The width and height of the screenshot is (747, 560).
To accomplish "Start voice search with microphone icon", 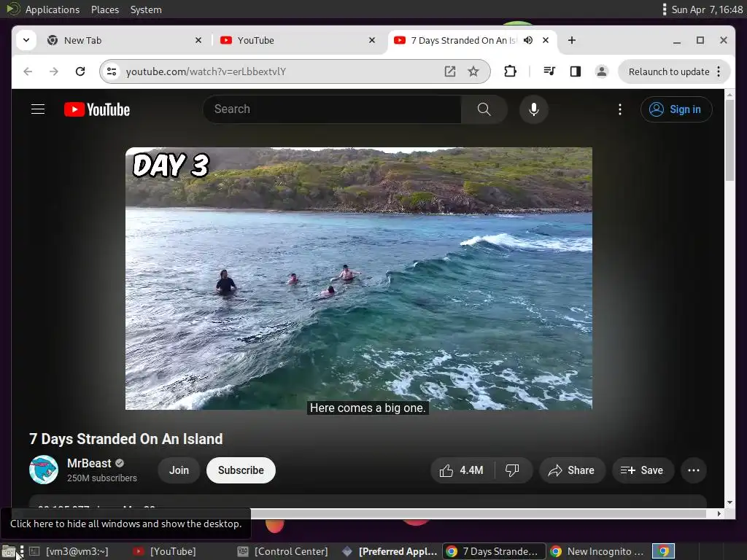I will click(x=533, y=109).
